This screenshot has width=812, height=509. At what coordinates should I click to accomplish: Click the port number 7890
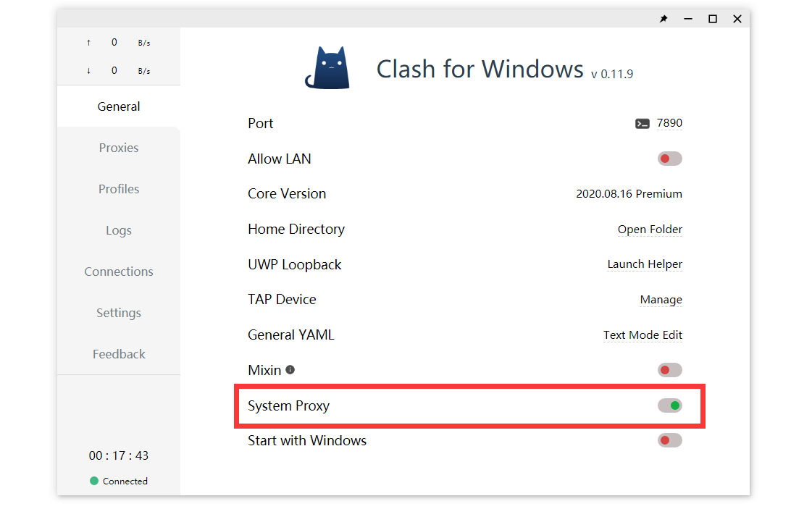[x=670, y=123]
